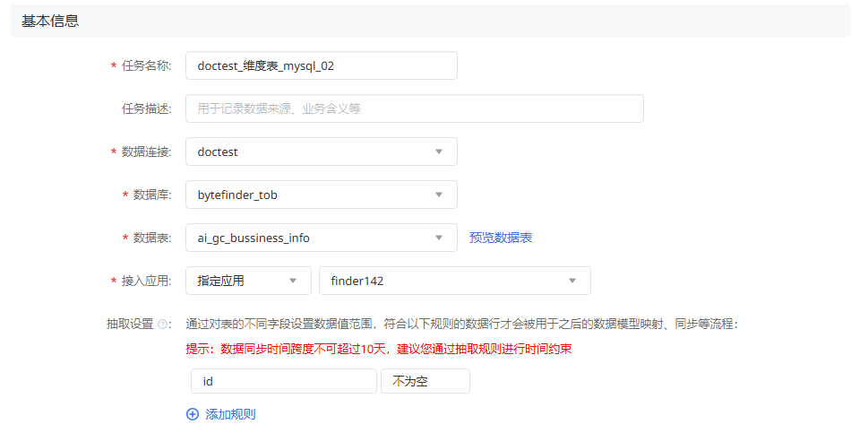868x433 pixels.
Task: Click the 接入应用 label
Action: (147, 281)
